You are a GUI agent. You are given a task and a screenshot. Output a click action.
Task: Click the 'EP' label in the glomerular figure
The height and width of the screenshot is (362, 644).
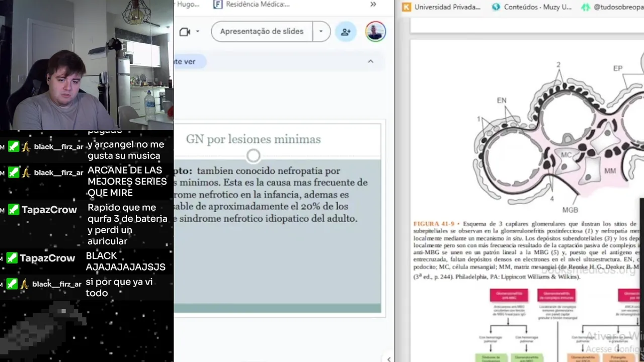point(617,68)
